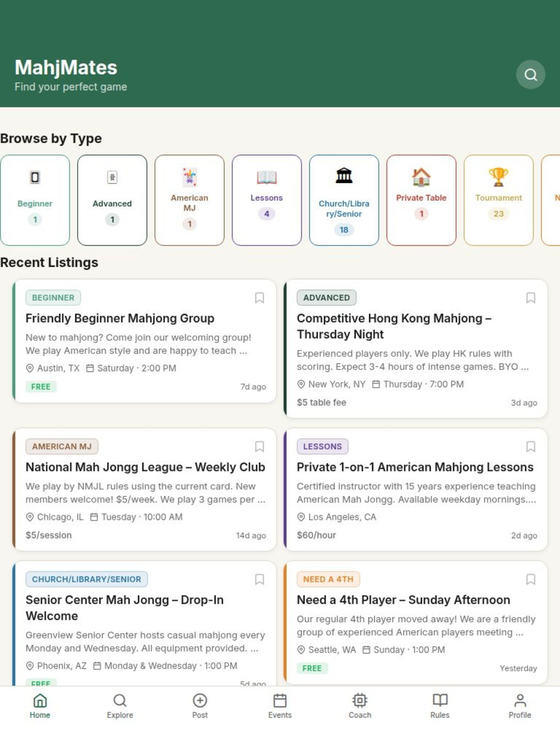560x747 pixels.
Task: Pick the Lessons open-book icon
Action: point(267,177)
